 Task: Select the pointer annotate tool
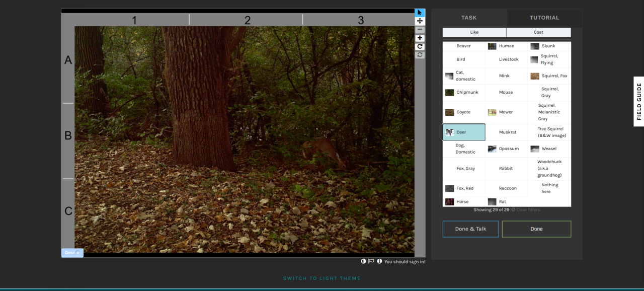(x=420, y=13)
